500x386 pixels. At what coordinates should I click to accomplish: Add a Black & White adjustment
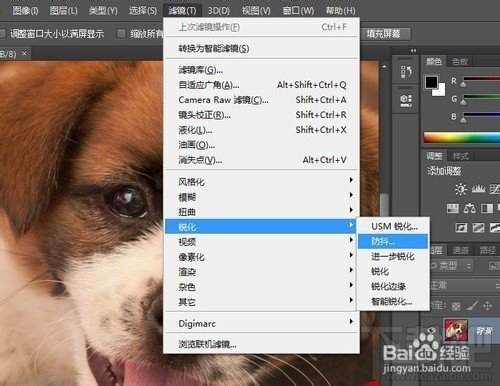click(487, 209)
